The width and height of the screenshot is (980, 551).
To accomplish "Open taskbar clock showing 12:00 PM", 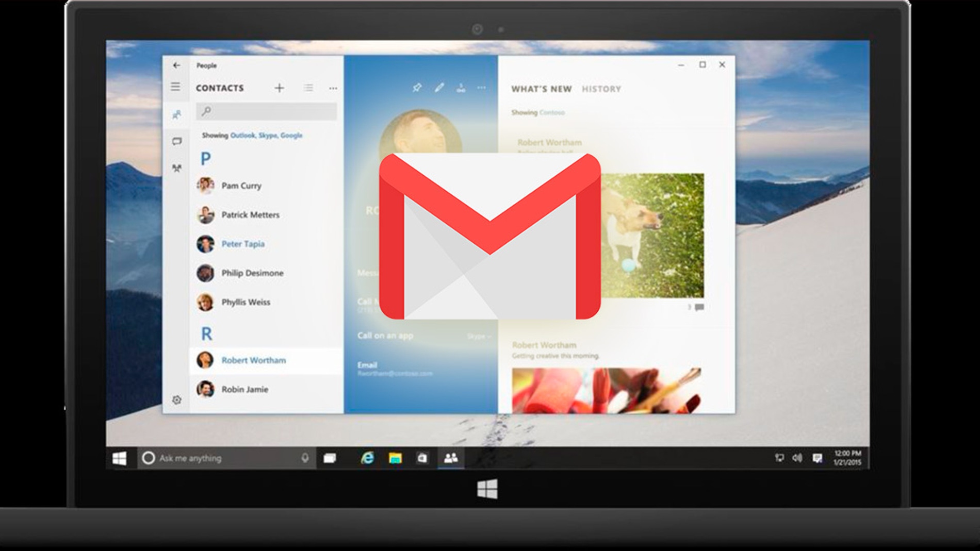I will 847,458.
